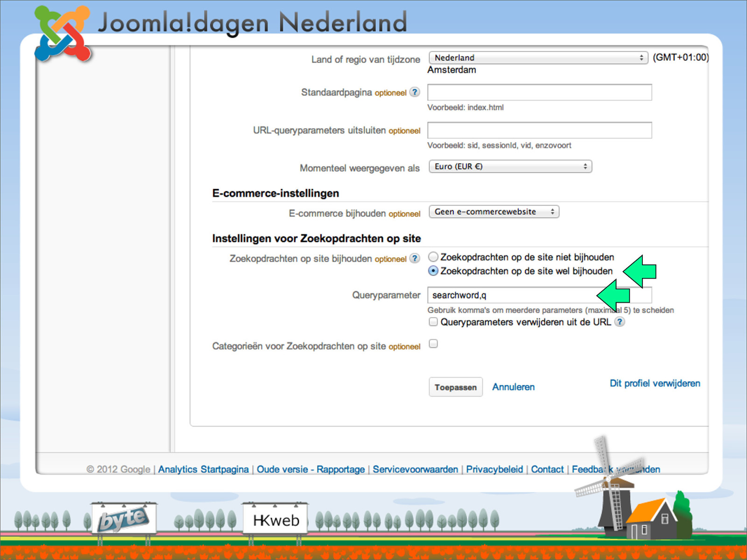Click '© 2012 Google' footer text
The width and height of the screenshot is (747, 560).
click(x=118, y=469)
